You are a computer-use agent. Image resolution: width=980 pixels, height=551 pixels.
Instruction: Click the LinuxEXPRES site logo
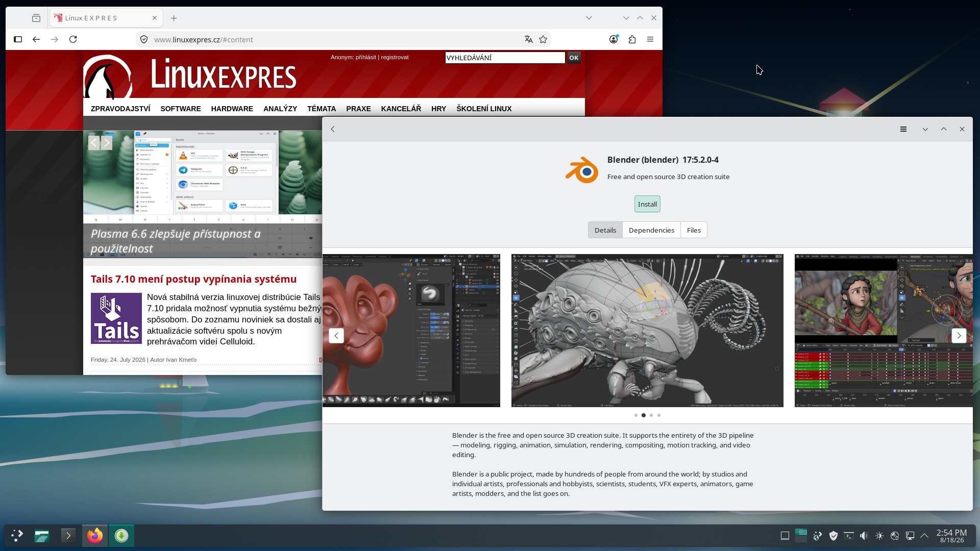pyautogui.click(x=190, y=77)
